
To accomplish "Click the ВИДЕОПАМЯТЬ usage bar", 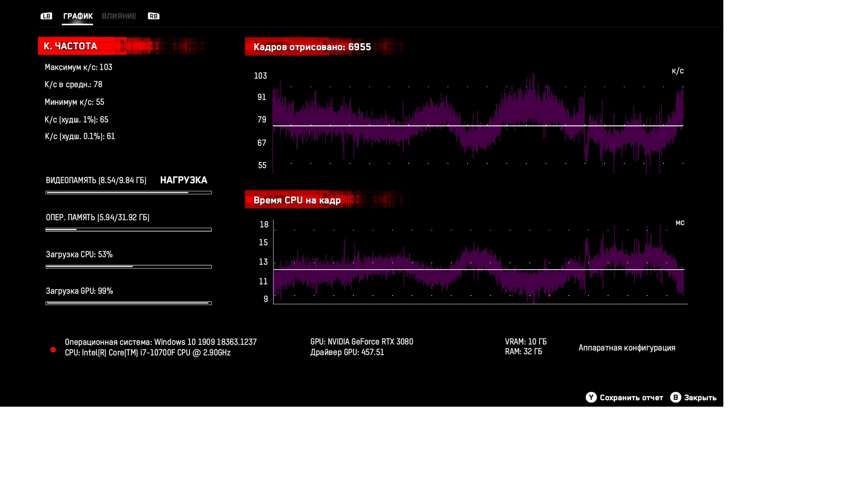I will tap(128, 192).
